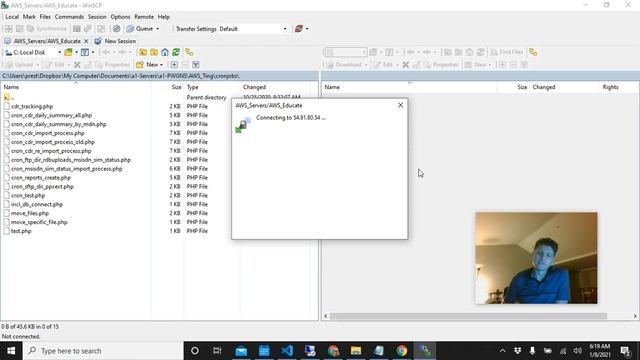The width and height of the screenshot is (640, 360).
Task: Go to local Parent Directory icon
Action: pos(143,52)
